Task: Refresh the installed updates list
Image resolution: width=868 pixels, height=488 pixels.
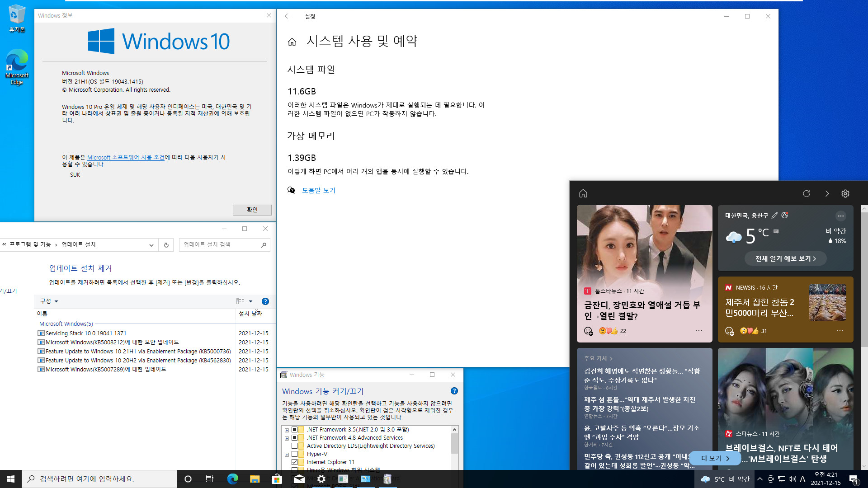Action: [166, 245]
